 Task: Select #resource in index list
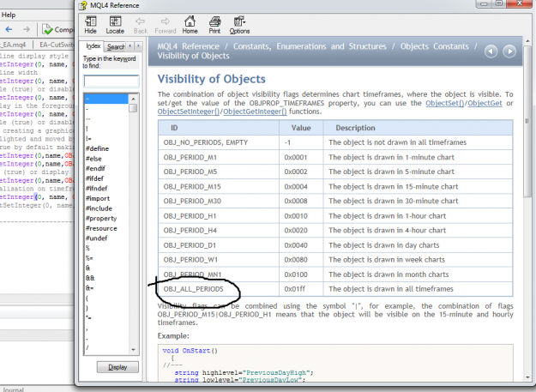coord(101,228)
